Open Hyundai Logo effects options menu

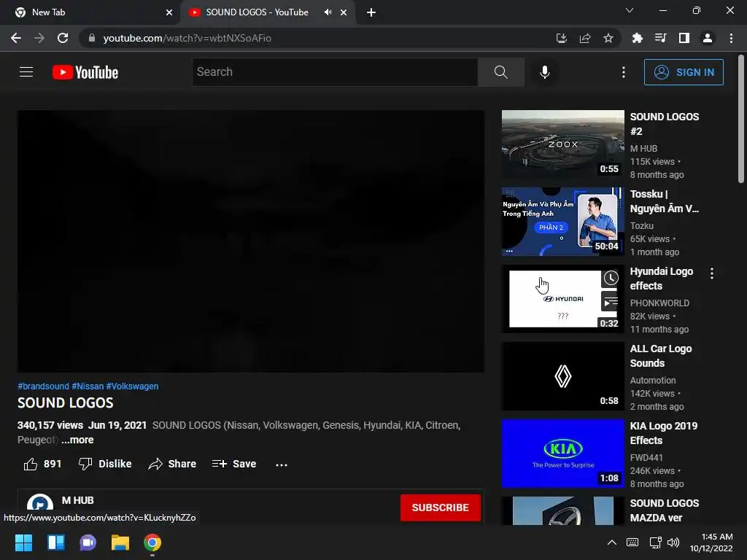(x=712, y=273)
